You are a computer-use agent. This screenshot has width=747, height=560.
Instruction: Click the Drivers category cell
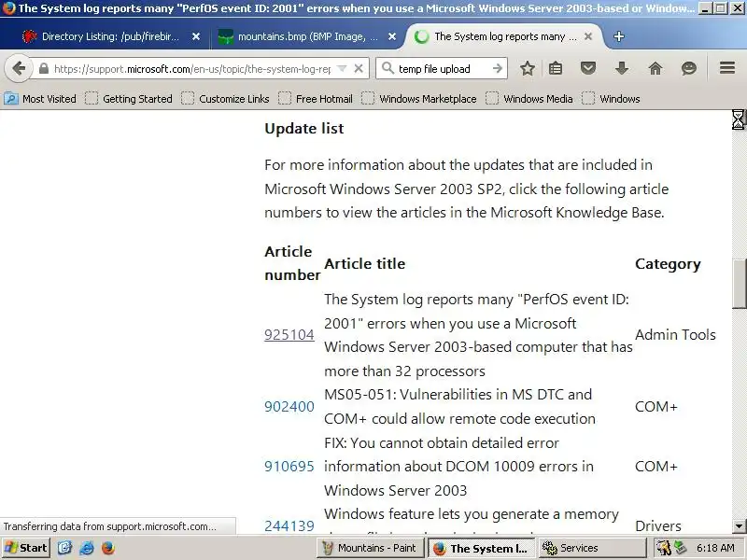(x=658, y=525)
